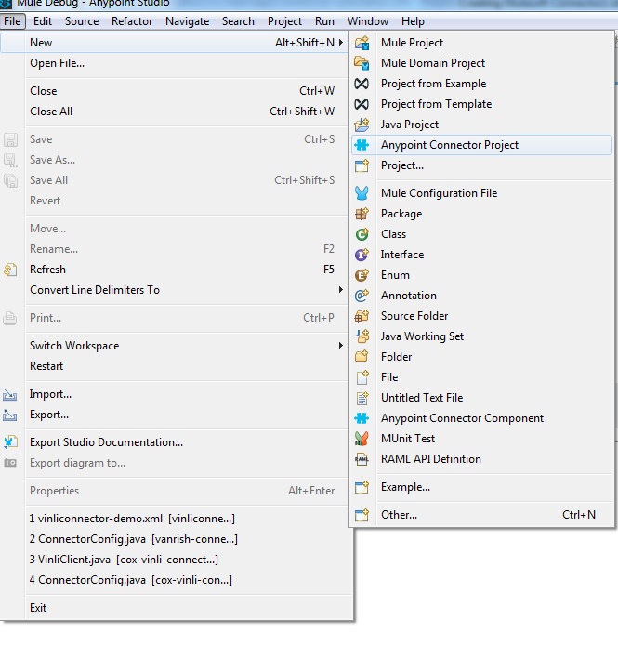Click the Java Project icon
618x672 pixels.
[362, 125]
